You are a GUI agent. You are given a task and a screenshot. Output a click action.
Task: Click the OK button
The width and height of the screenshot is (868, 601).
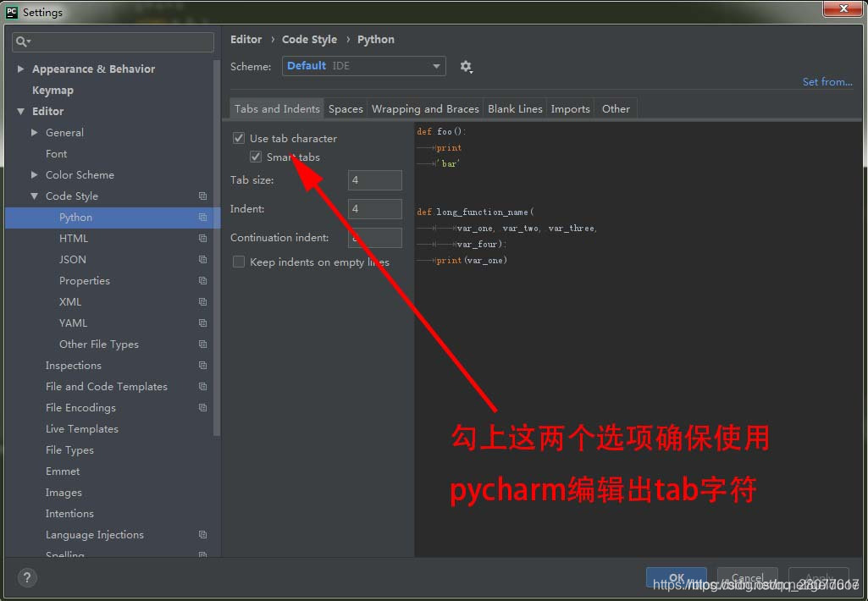pyautogui.click(x=676, y=578)
